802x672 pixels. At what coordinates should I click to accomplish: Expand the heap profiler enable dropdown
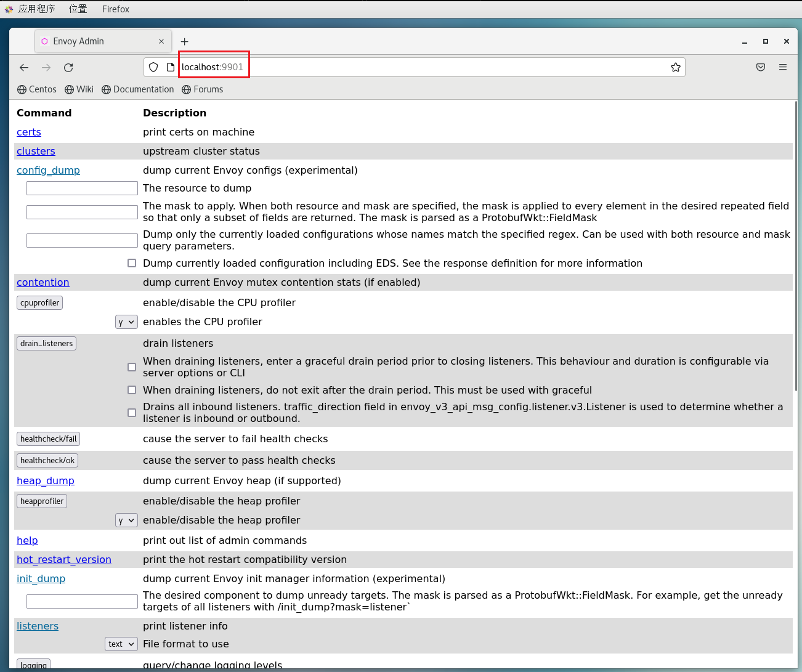tap(126, 520)
